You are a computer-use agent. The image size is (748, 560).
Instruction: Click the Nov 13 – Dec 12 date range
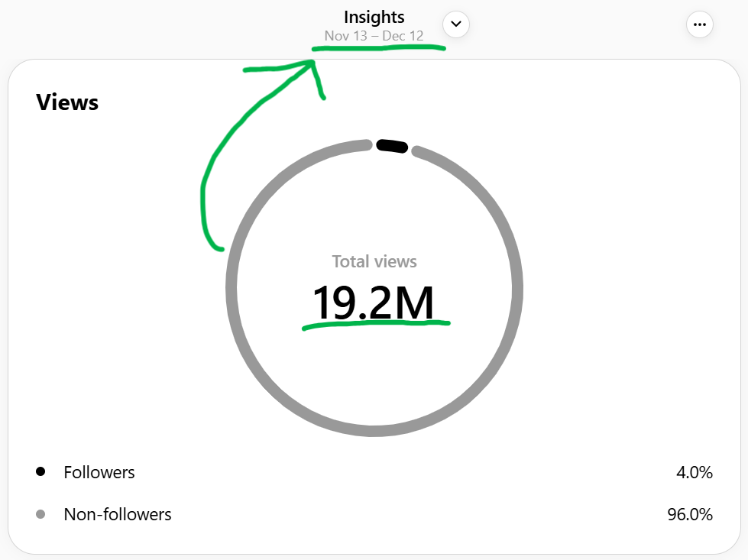[x=374, y=36]
